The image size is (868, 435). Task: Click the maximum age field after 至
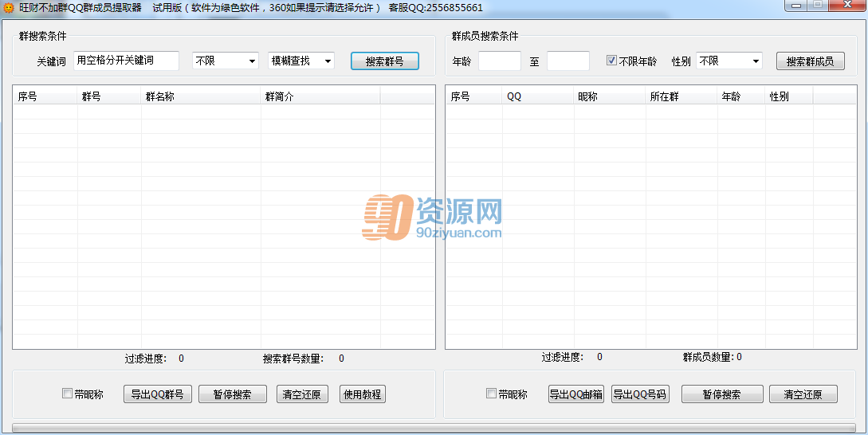568,61
